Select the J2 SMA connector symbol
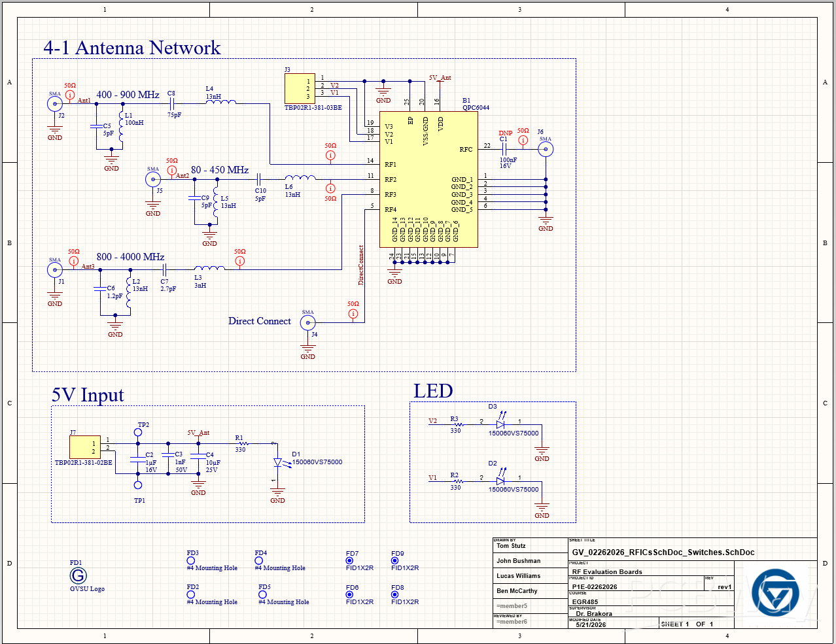 pos(55,104)
